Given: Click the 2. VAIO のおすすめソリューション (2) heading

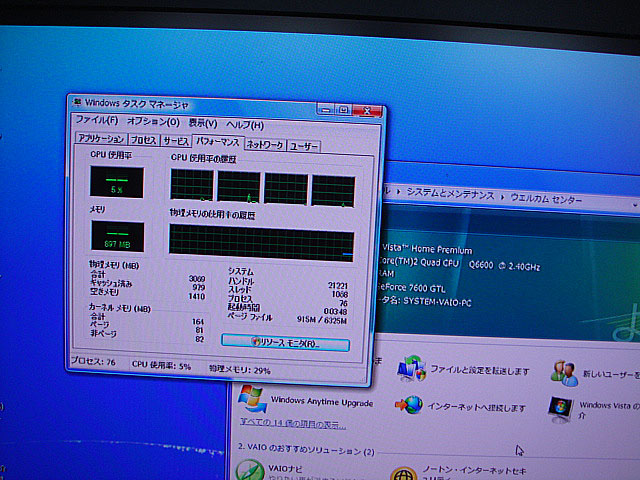Looking at the screenshot, I should 306,449.
